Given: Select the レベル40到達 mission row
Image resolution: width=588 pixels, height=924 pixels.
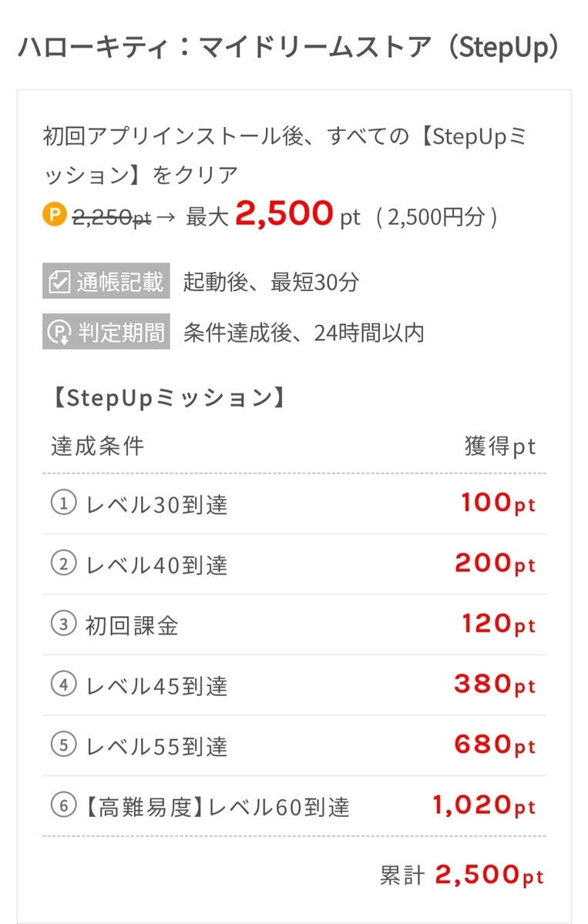Looking at the screenshot, I should coord(294,564).
